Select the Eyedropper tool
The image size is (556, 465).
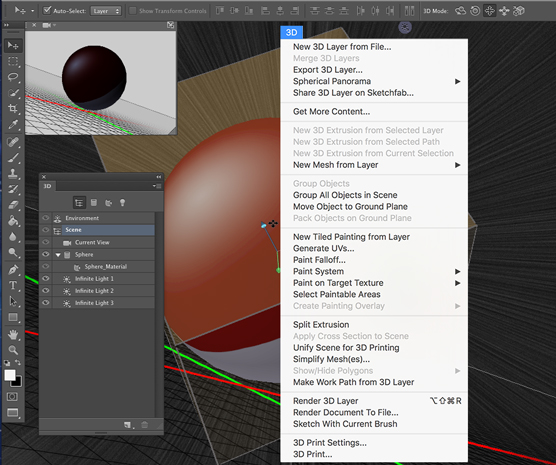click(x=13, y=124)
